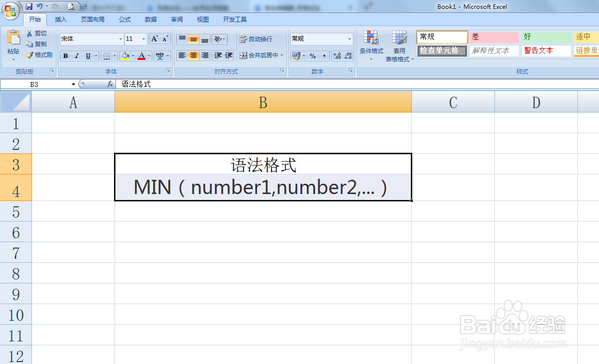The width and height of the screenshot is (599, 364).
Task: Expand the 粘贴 paste options arrow
Action: (13, 59)
